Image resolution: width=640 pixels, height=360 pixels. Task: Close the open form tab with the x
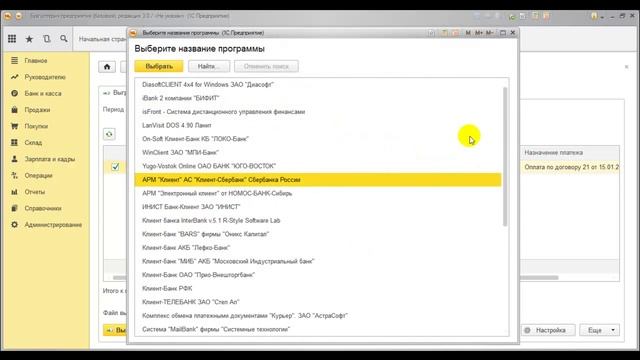[x=627, y=67]
